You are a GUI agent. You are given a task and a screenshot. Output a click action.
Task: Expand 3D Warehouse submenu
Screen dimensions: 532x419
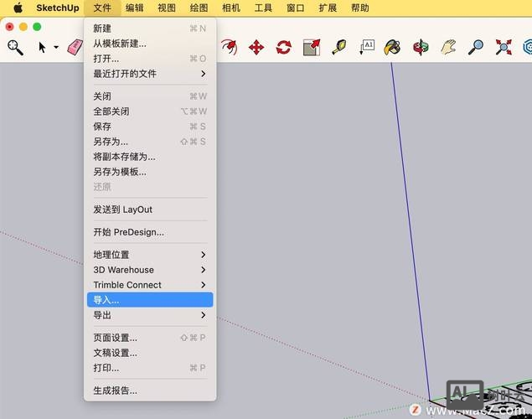click(x=150, y=270)
